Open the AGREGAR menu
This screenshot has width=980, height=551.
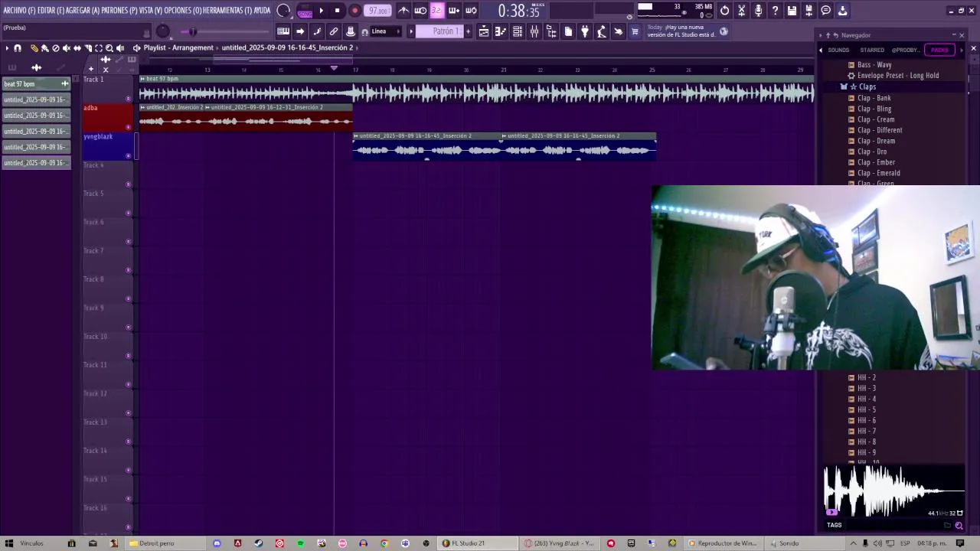tap(83, 11)
